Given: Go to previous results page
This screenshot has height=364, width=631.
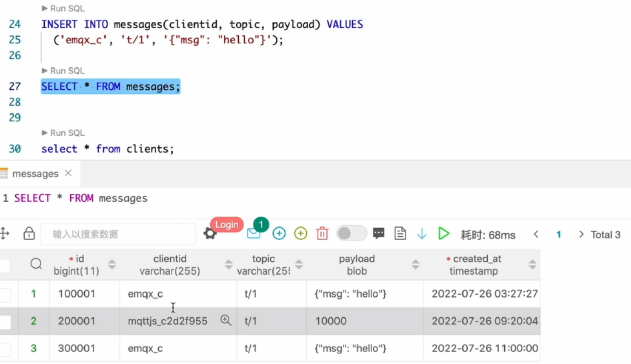Looking at the screenshot, I should (x=536, y=234).
